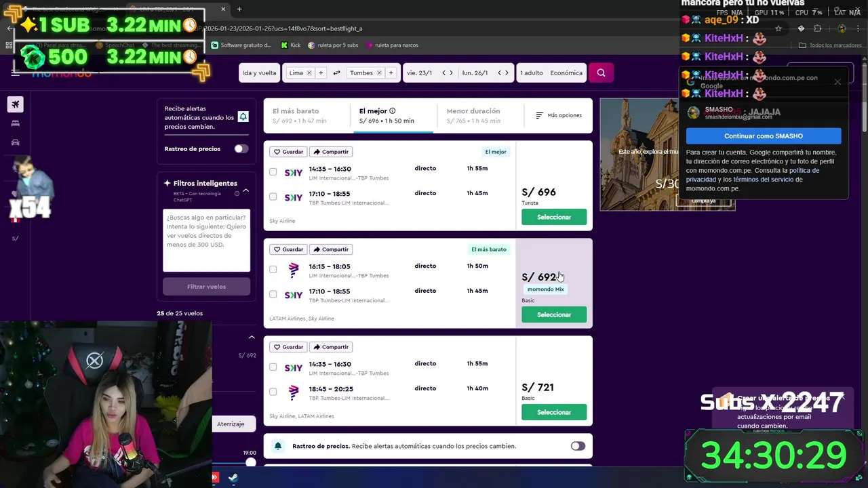Viewport: 868px width, 488px height.
Task: Click Compartir on the S/ 692 card
Action: pos(331,249)
